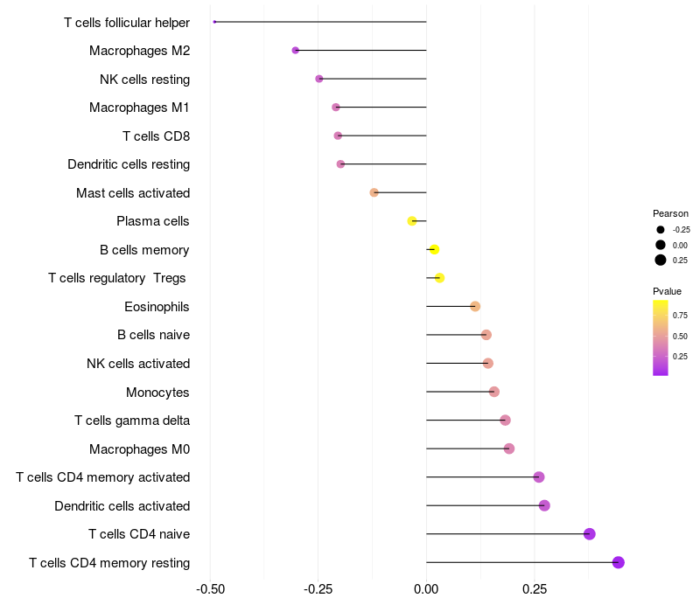Screen dimensions: 700x612
Task: Click the Pvalue legend title
Action: point(667,291)
